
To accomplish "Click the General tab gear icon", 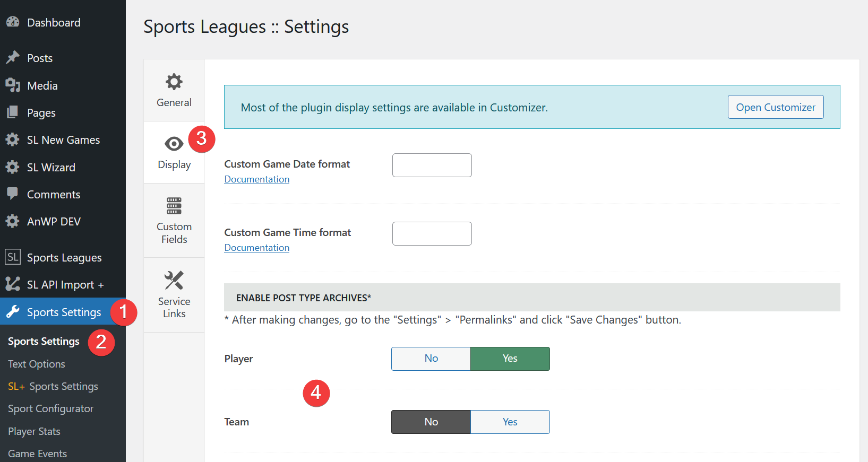I will [174, 82].
